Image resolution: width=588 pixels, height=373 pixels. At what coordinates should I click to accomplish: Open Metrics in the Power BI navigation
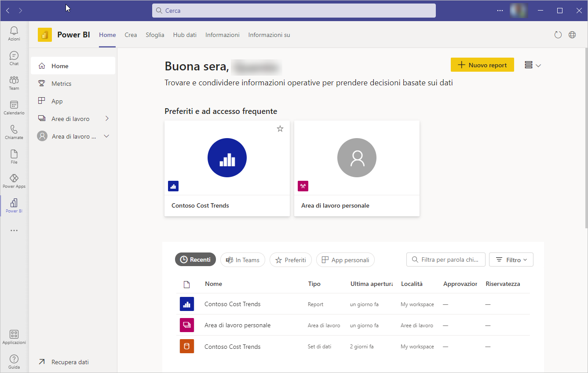click(73, 84)
